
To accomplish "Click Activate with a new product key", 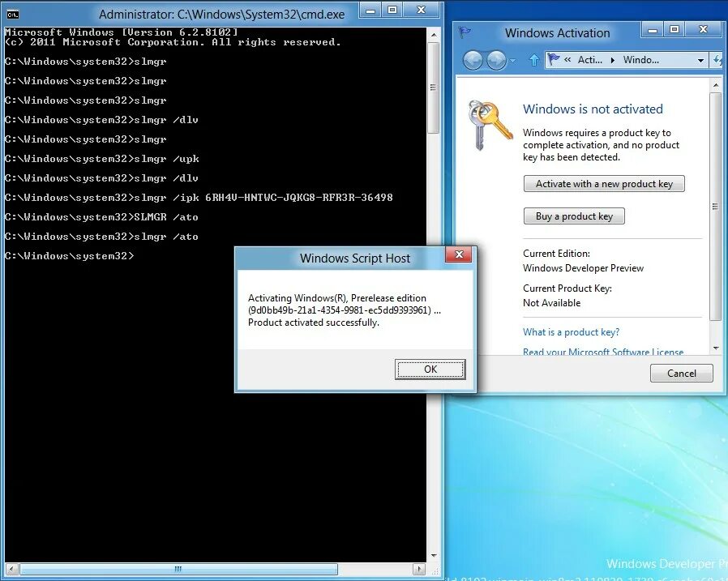I will click(604, 184).
